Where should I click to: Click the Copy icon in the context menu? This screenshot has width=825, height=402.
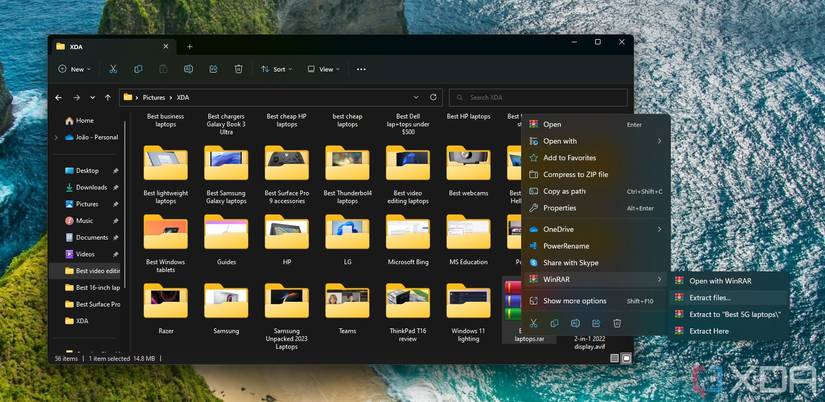coord(555,323)
